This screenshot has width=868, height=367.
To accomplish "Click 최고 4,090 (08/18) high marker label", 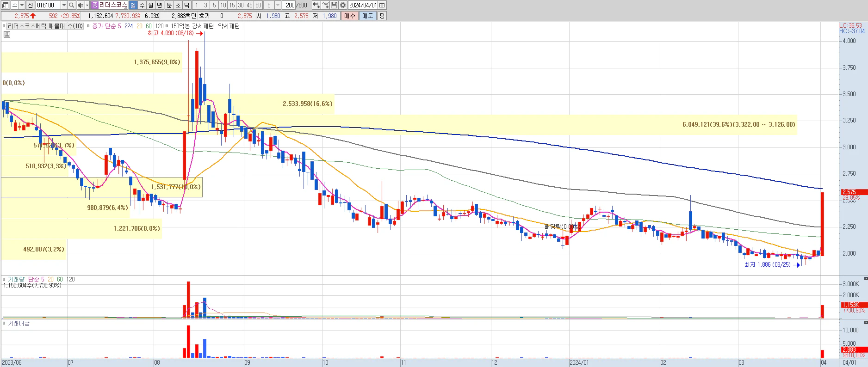I will tap(171, 33).
